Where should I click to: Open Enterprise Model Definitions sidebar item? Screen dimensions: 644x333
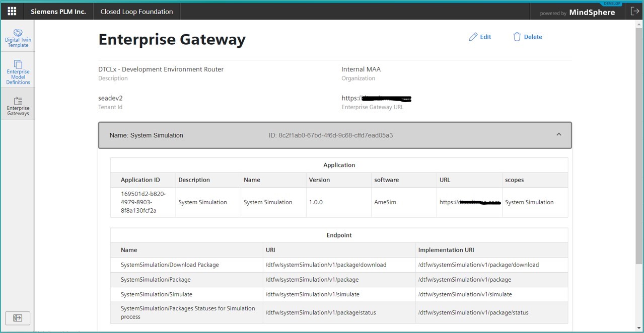point(18,72)
